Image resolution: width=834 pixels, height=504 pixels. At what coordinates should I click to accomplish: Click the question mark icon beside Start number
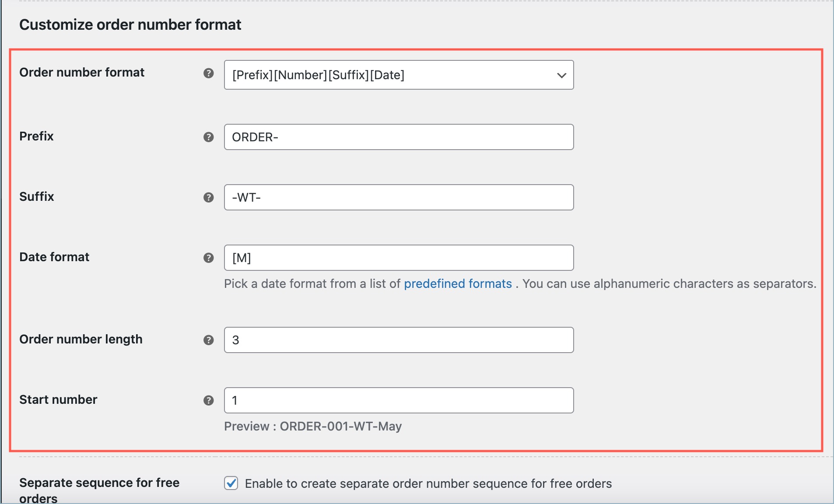tap(209, 399)
